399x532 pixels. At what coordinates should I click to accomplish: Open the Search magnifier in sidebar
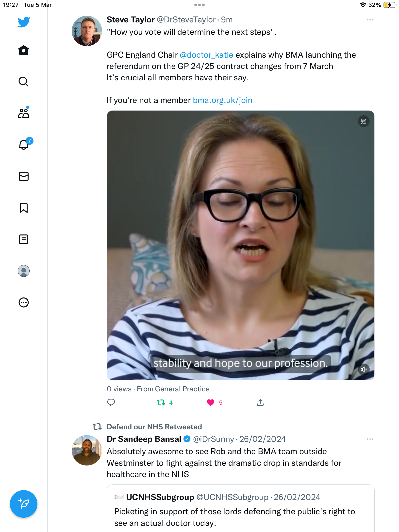[24, 82]
